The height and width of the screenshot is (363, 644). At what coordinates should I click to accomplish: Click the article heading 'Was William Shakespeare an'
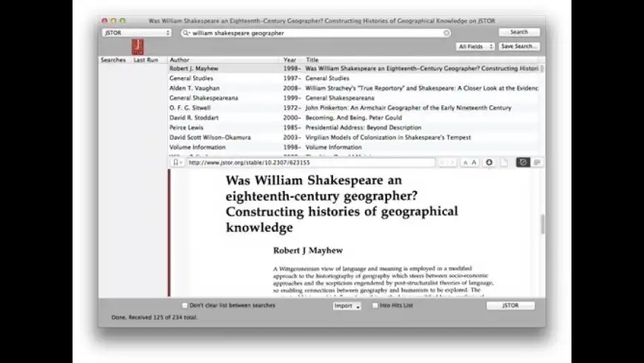(x=314, y=180)
